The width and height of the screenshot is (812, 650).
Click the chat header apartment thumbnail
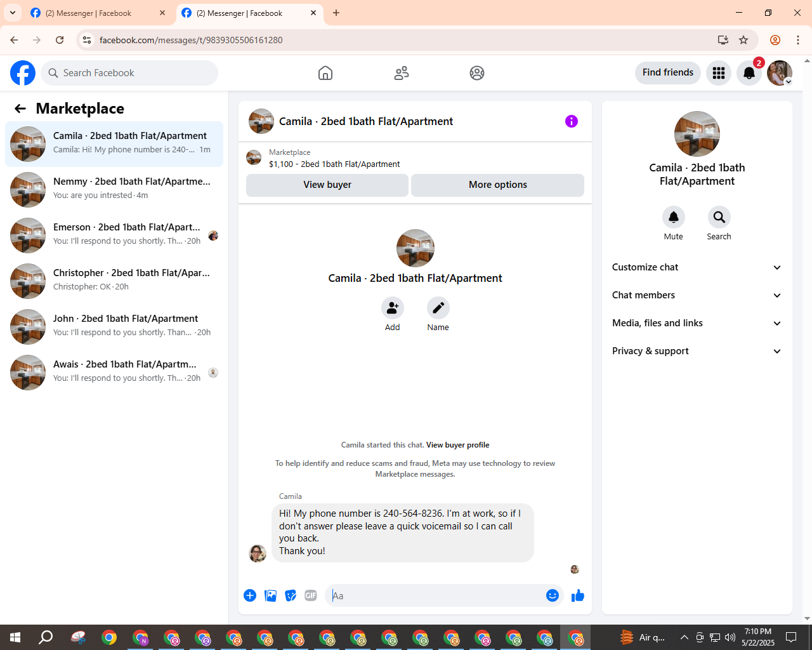[261, 121]
